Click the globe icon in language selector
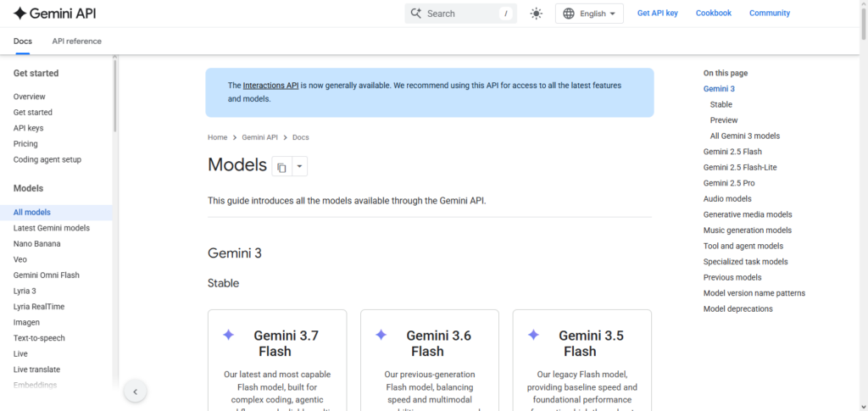 click(x=569, y=14)
